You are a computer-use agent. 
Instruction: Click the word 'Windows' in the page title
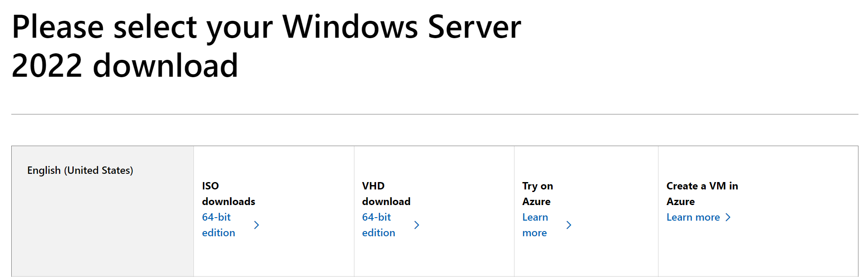[x=350, y=27]
